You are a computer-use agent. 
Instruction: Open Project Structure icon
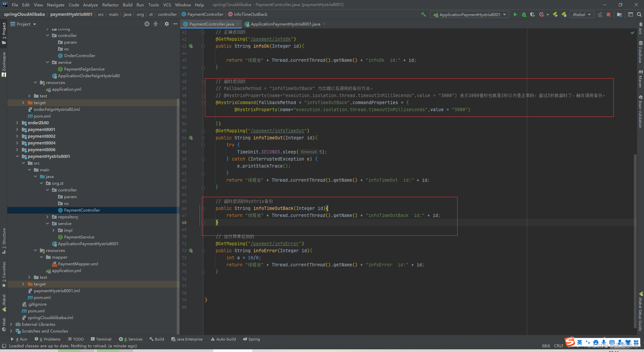tap(620, 14)
